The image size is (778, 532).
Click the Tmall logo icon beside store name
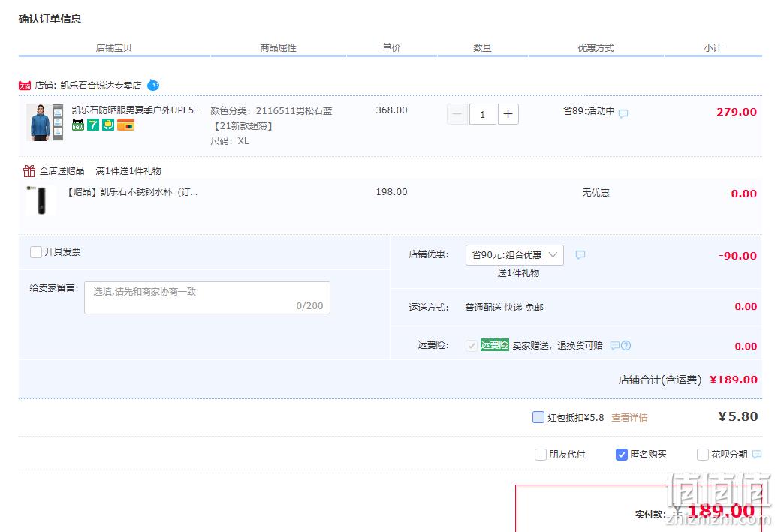click(25, 86)
